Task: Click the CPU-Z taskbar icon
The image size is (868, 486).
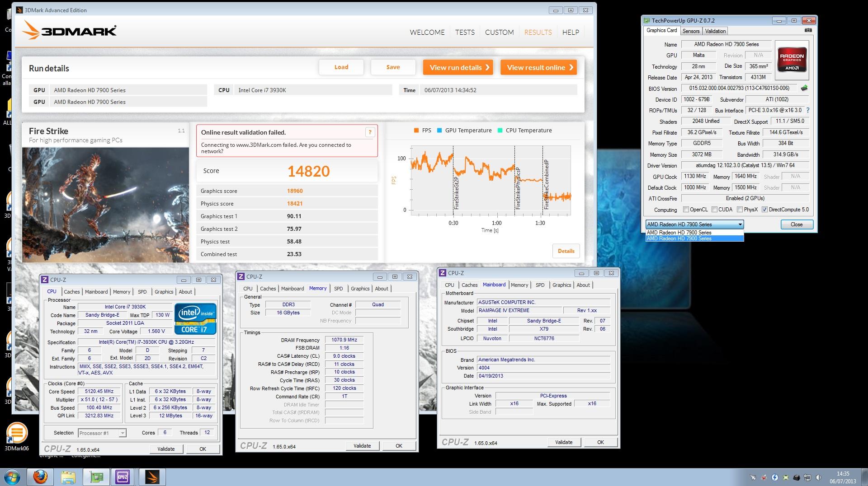Action: (x=123, y=477)
